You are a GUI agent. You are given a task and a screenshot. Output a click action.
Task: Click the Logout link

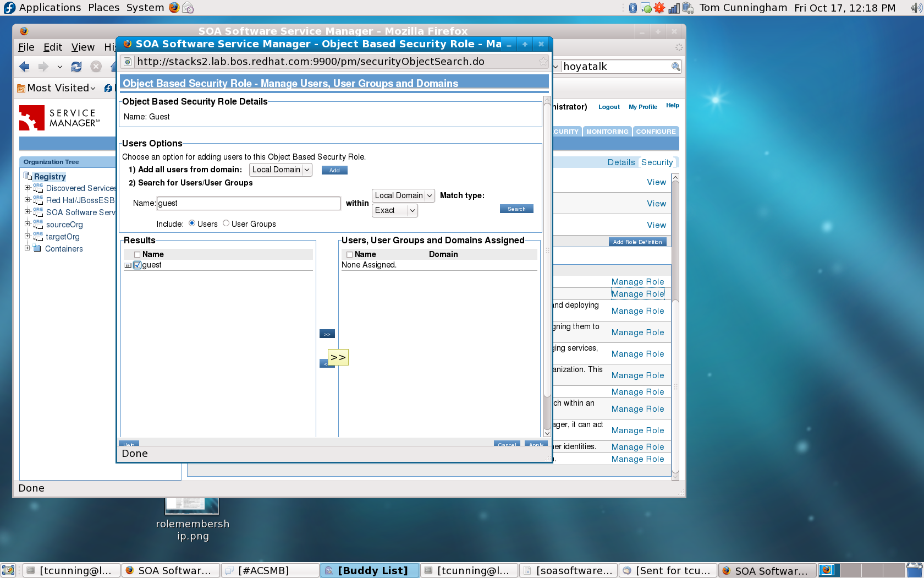(609, 107)
